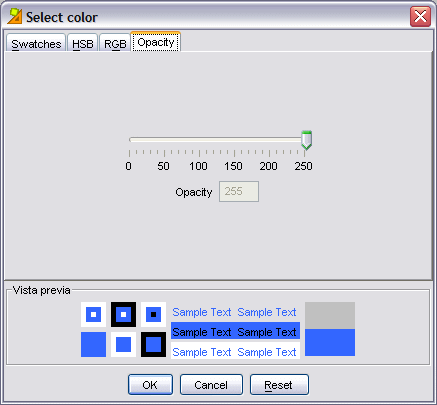Image resolution: width=437 pixels, height=405 pixels.
Task: Click the Opacity value field showing 255
Action: (239, 192)
